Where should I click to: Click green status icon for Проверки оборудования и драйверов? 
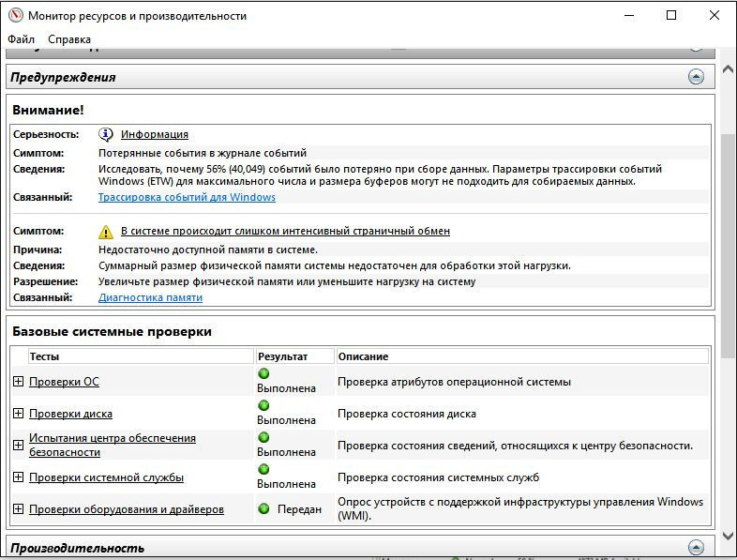point(263,509)
